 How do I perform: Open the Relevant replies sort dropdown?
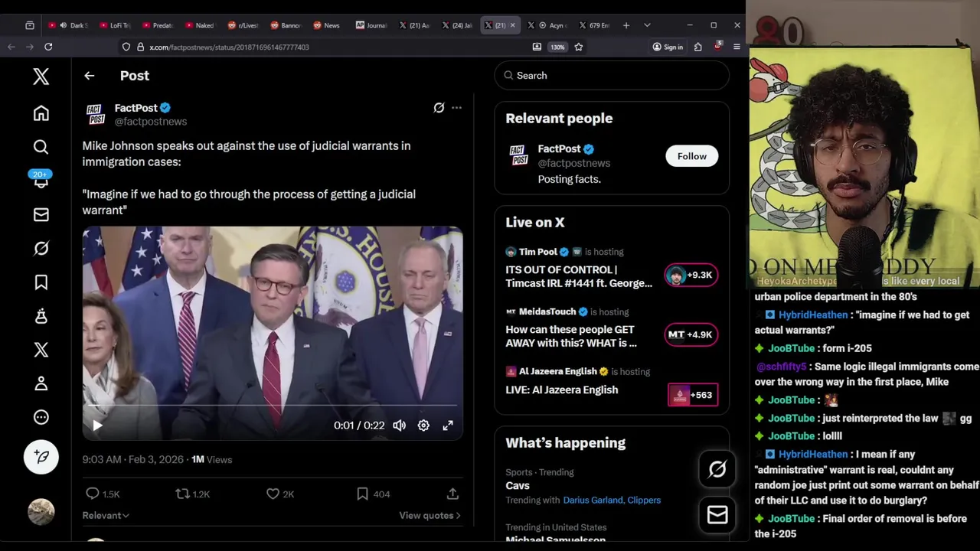[106, 516]
